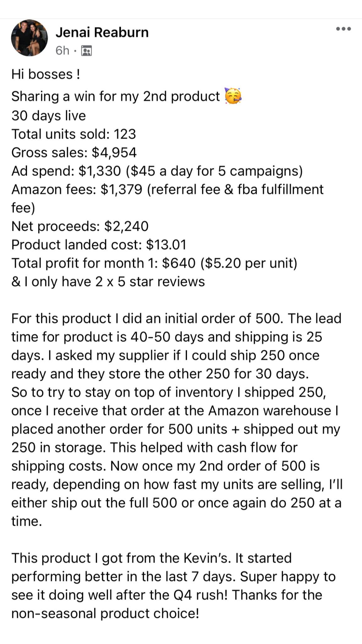Click the party face emoji

[x=233, y=96]
